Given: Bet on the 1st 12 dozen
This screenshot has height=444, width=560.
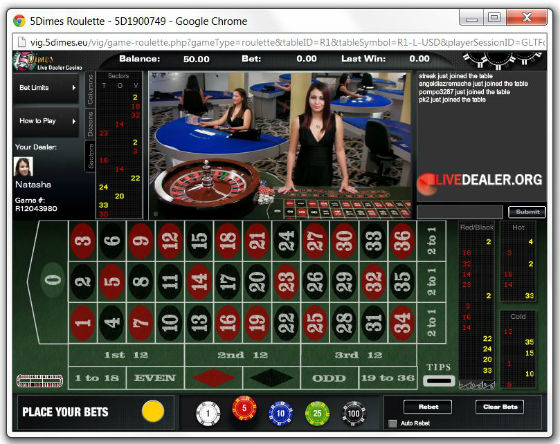Looking at the screenshot, I should 126,355.
